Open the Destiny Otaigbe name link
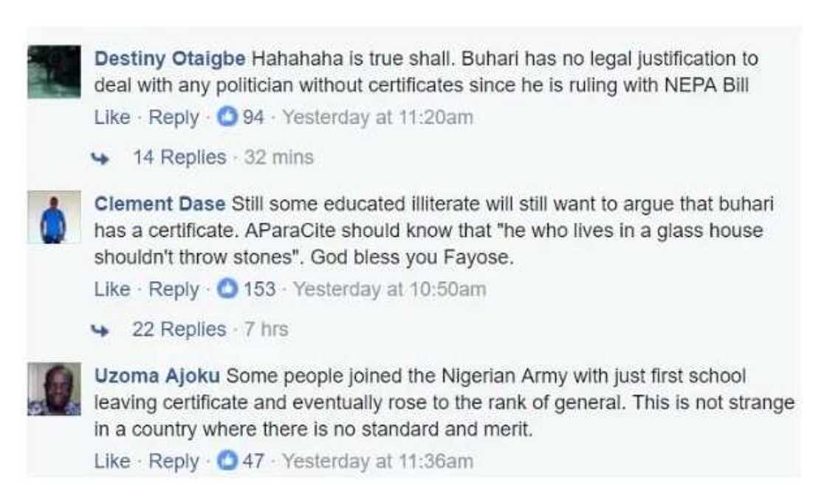 click(171, 58)
